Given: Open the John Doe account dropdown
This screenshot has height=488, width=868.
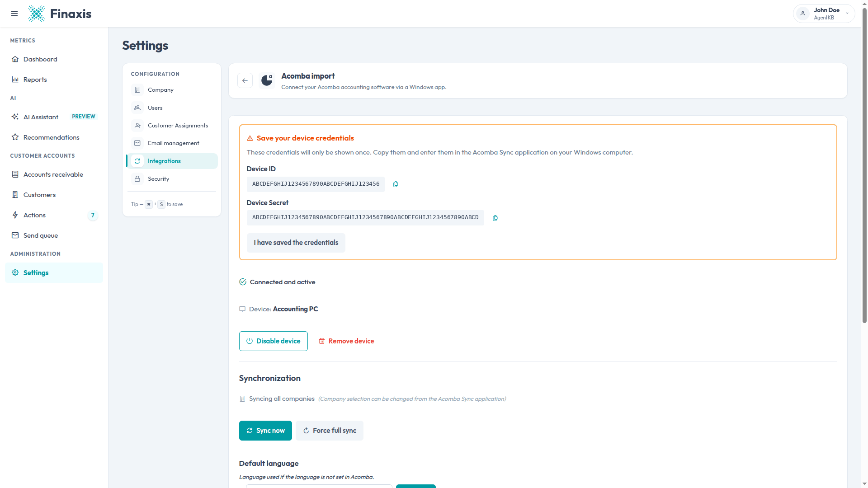Looking at the screenshot, I should (x=824, y=14).
